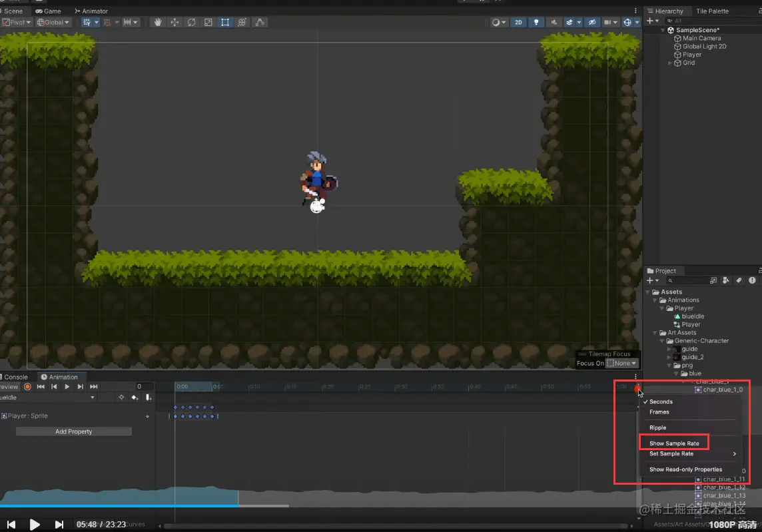The image size is (762, 532).
Task: Click the Scene camera settings icon
Action: point(607,23)
